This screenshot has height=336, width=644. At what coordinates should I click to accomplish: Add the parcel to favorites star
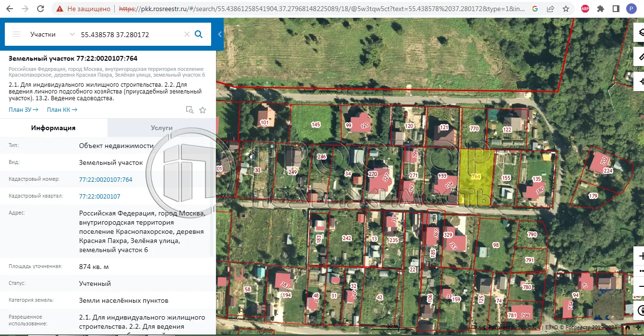202,110
